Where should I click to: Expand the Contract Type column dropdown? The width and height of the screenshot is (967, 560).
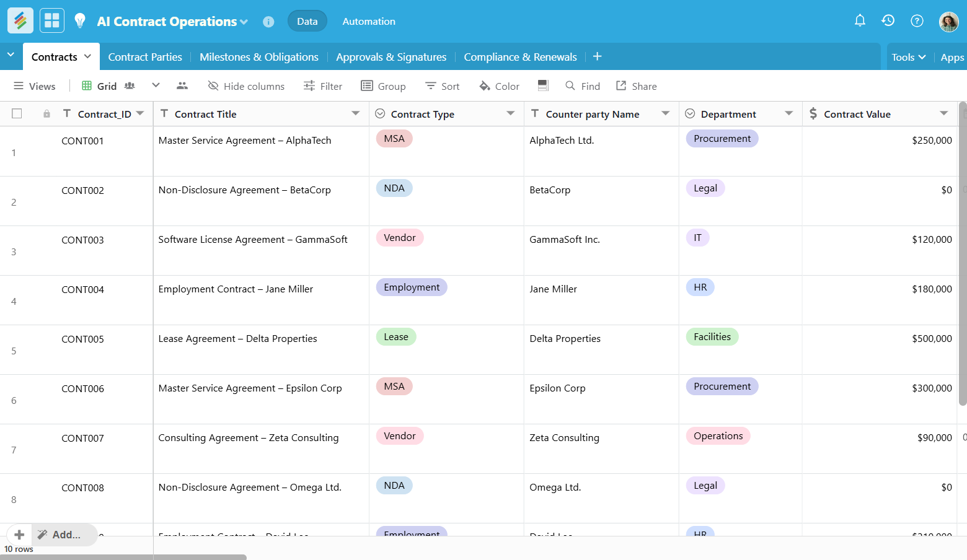click(511, 113)
